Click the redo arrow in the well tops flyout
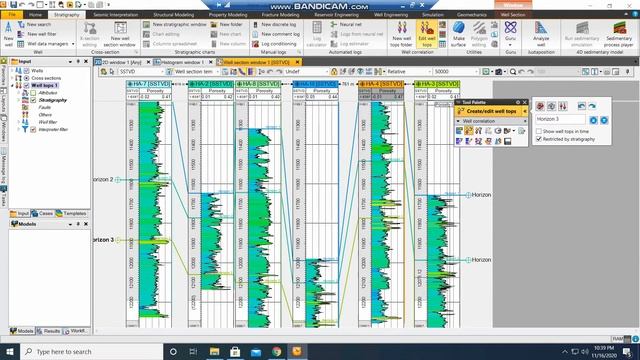 (592, 106)
